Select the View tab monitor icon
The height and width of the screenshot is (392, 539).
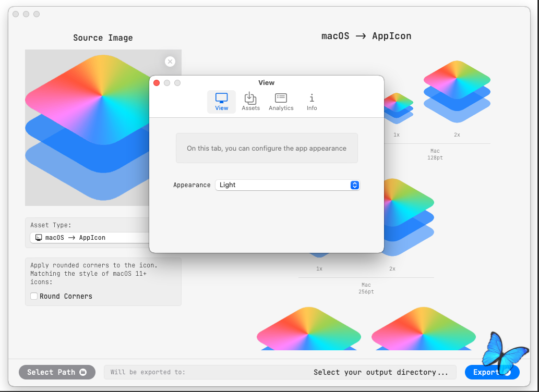point(222,98)
